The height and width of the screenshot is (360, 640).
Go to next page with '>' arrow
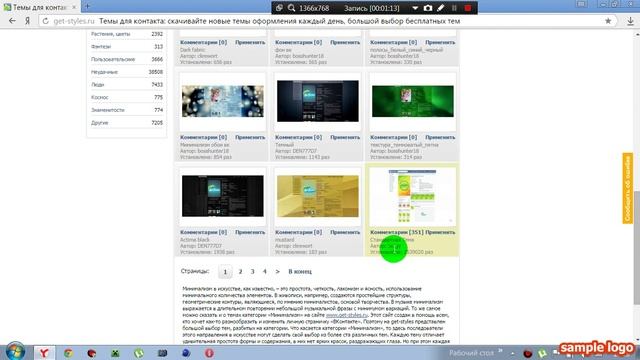pos(278,271)
